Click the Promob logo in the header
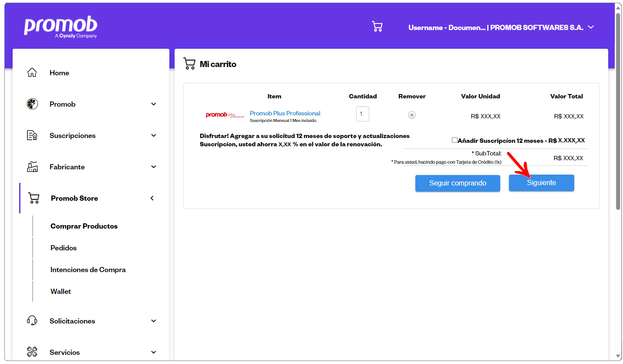The height and width of the screenshot is (364, 623). [61, 28]
